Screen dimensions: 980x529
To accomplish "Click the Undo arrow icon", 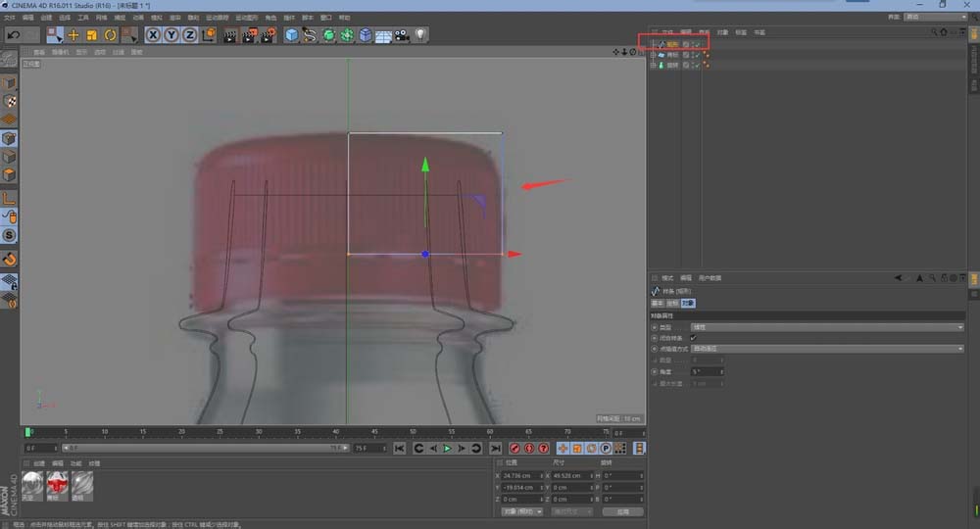I will 14,35.
